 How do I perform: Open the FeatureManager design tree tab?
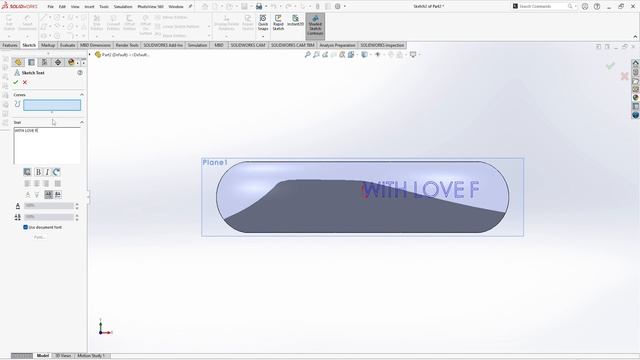point(18,62)
